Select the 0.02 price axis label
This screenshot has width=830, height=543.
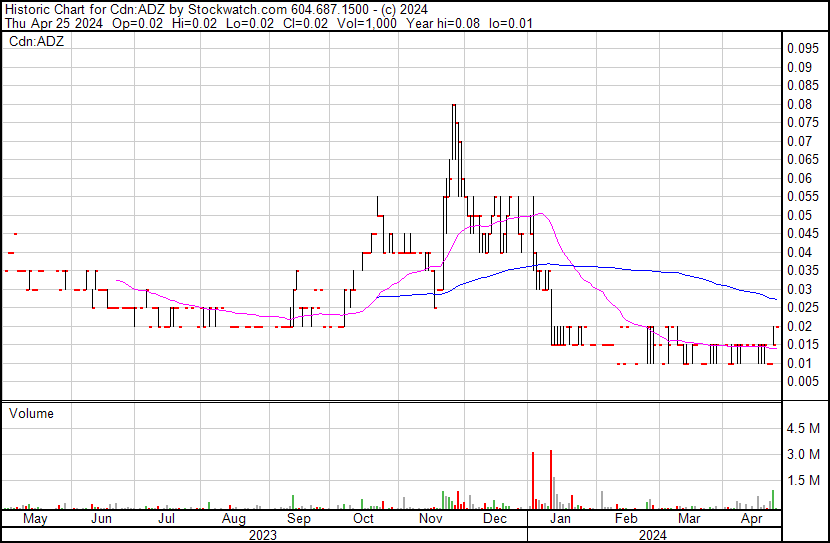pos(799,327)
